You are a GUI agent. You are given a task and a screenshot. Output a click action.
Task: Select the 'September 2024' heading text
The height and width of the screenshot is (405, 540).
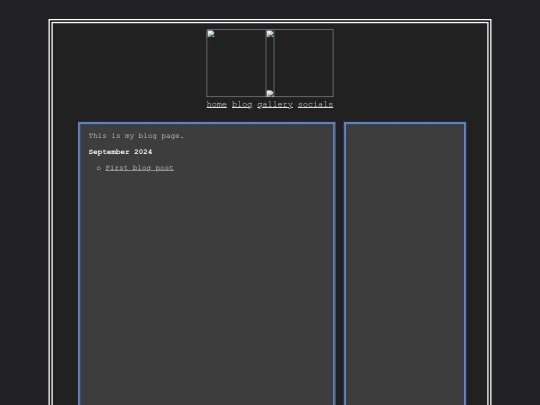coord(120,152)
